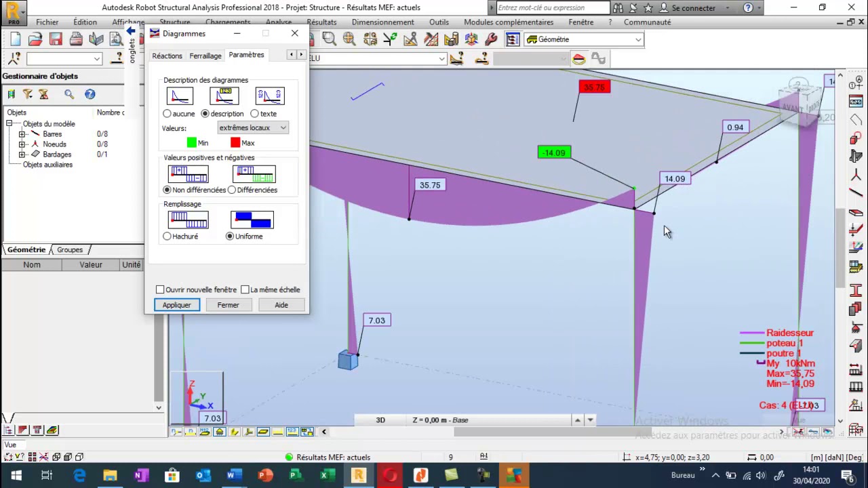Open the 'extrêmes locaux' values dropdown
Viewport: 868px width, 488px height.
[253, 128]
